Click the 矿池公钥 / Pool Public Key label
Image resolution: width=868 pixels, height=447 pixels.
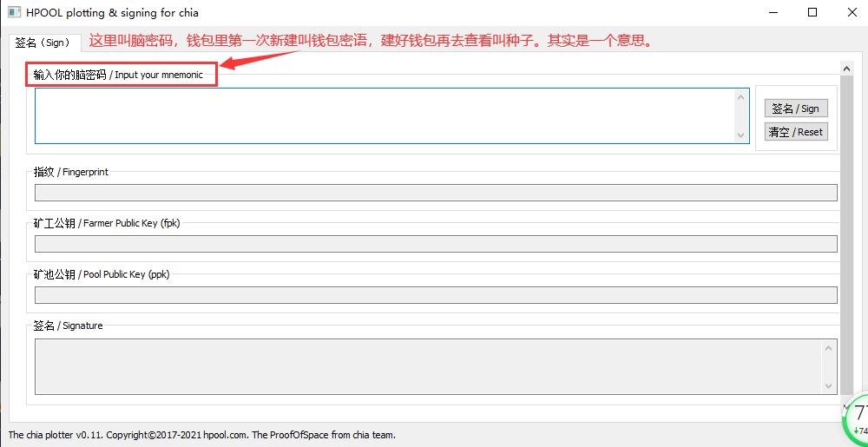click(x=102, y=274)
